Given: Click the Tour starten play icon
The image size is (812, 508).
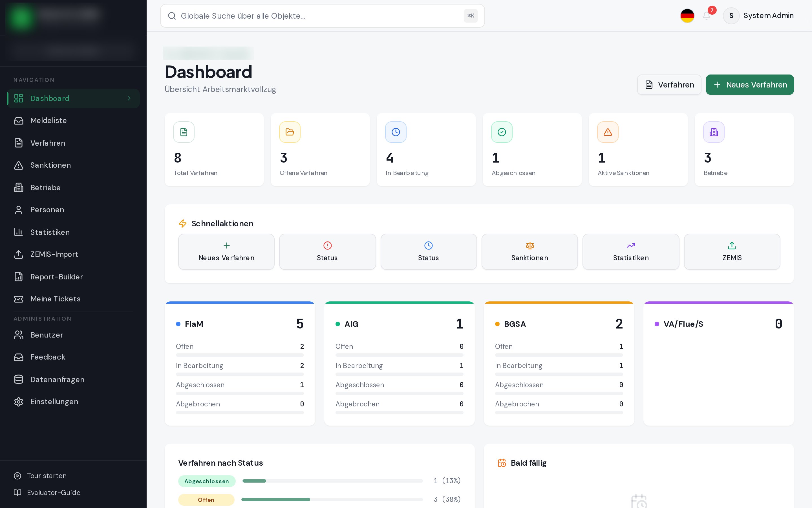Looking at the screenshot, I should point(17,476).
